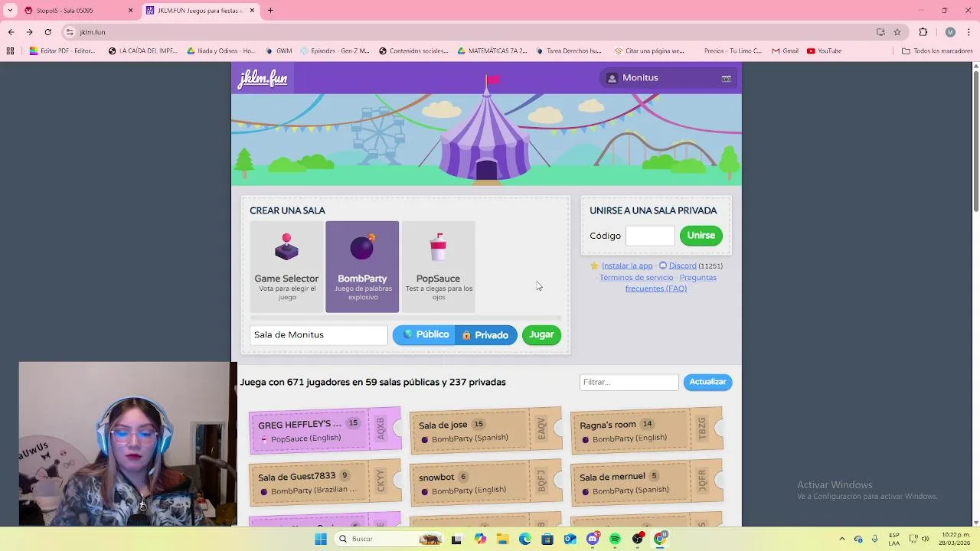Open Outlook from the taskbar

tap(570, 539)
